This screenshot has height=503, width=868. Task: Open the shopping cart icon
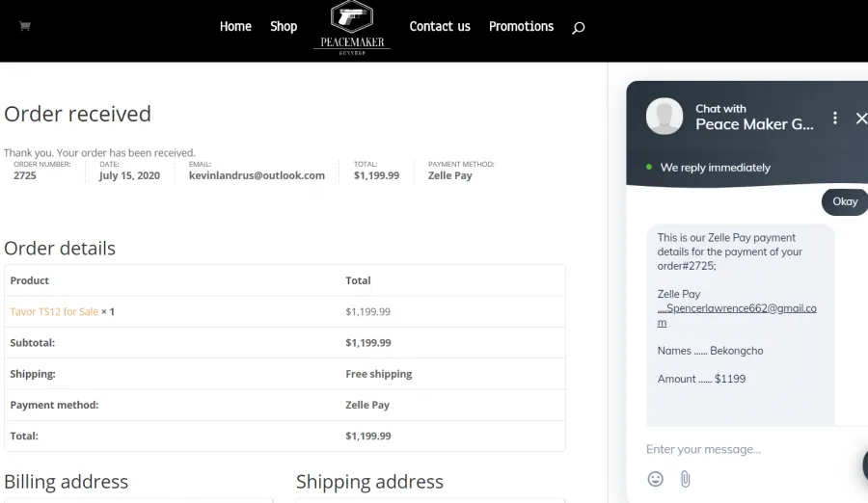(x=25, y=26)
